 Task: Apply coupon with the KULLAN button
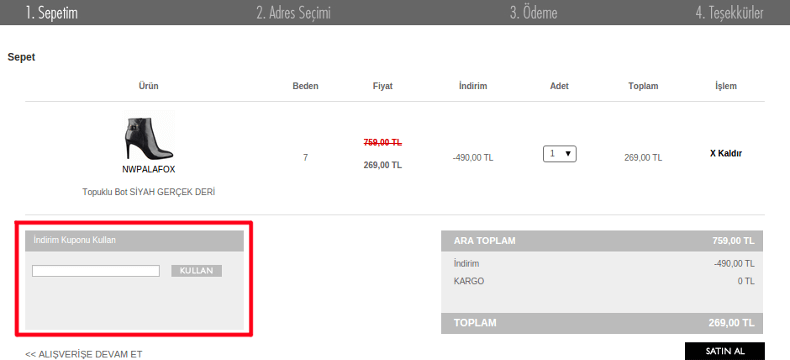click(x=196, y=271)
